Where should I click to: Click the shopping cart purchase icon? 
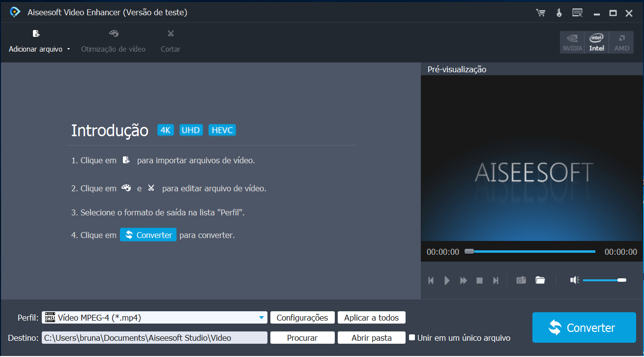[x=541, y=13]
